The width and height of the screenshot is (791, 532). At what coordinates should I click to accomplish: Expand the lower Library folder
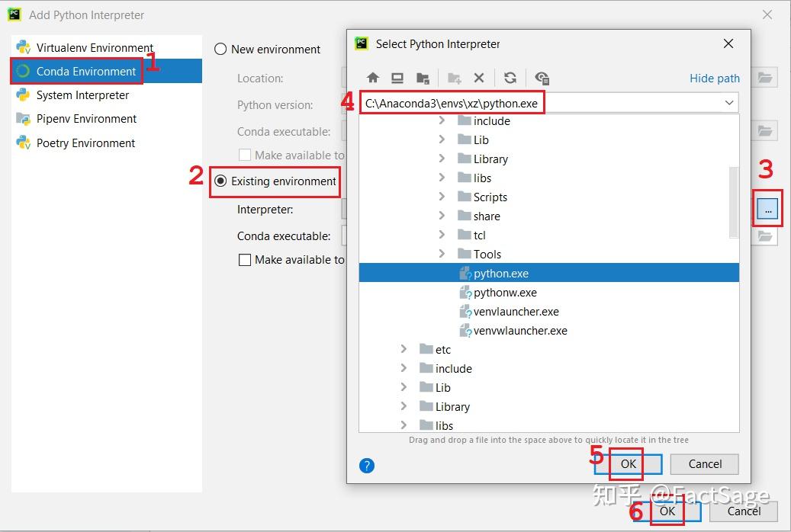pyautogui.click(x=404, y=406)
